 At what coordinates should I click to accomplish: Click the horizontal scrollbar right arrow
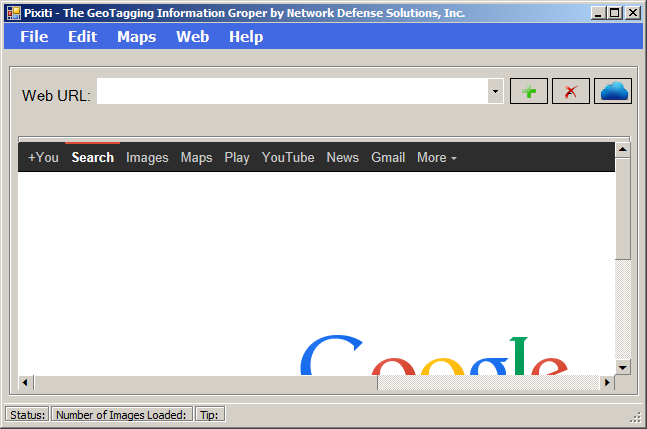606,383
